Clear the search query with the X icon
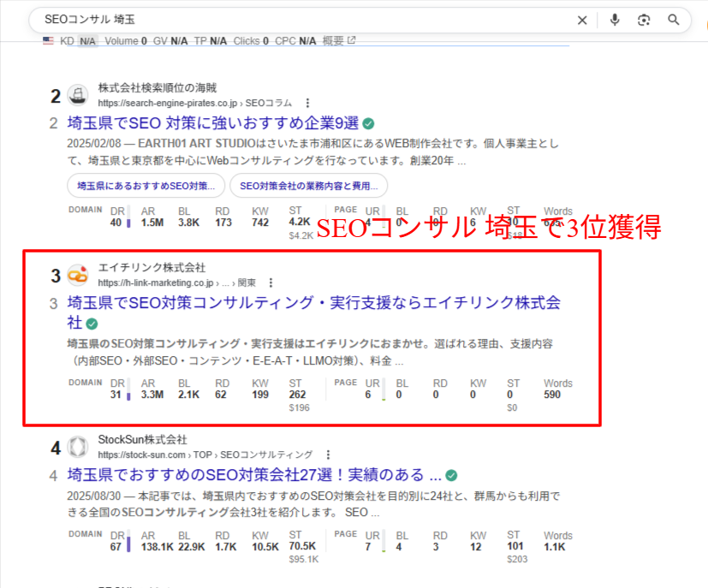 pyautogui.click(x=582, y=20)
